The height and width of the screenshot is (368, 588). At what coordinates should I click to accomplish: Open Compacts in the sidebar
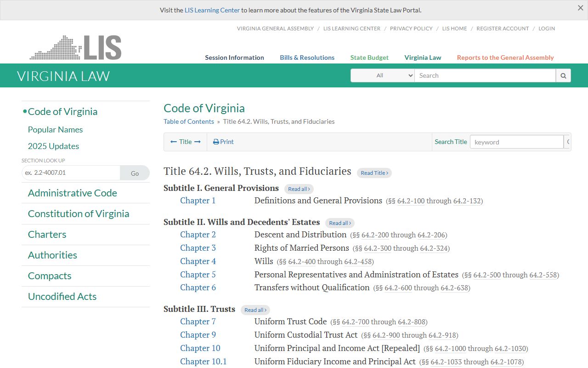[x=50, y=276]
